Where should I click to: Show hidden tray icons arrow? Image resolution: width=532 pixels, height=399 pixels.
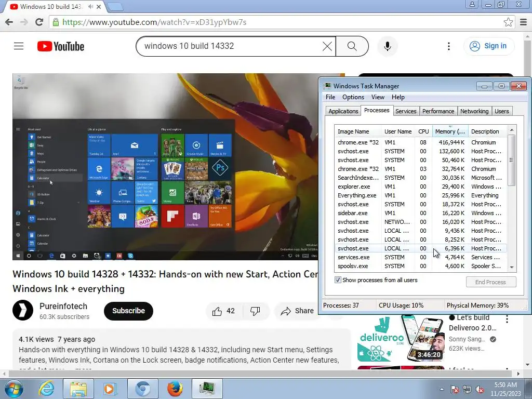point(442,389)
